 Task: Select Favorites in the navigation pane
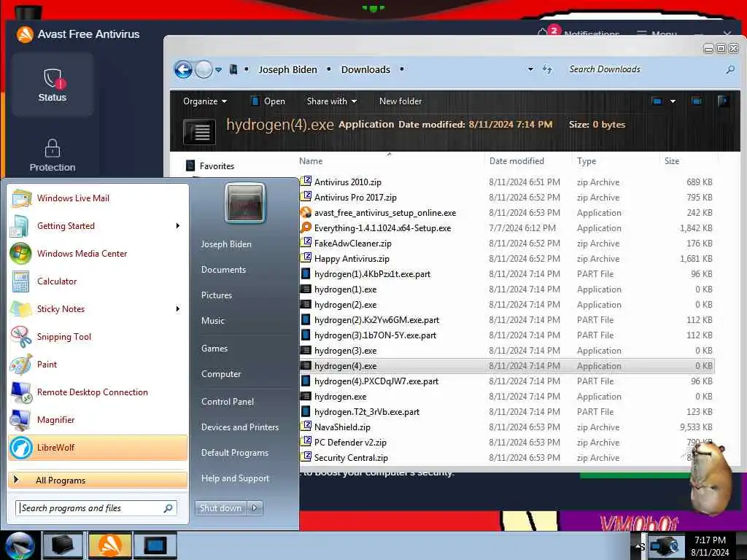pyautogui.click(x=217, y=166)
